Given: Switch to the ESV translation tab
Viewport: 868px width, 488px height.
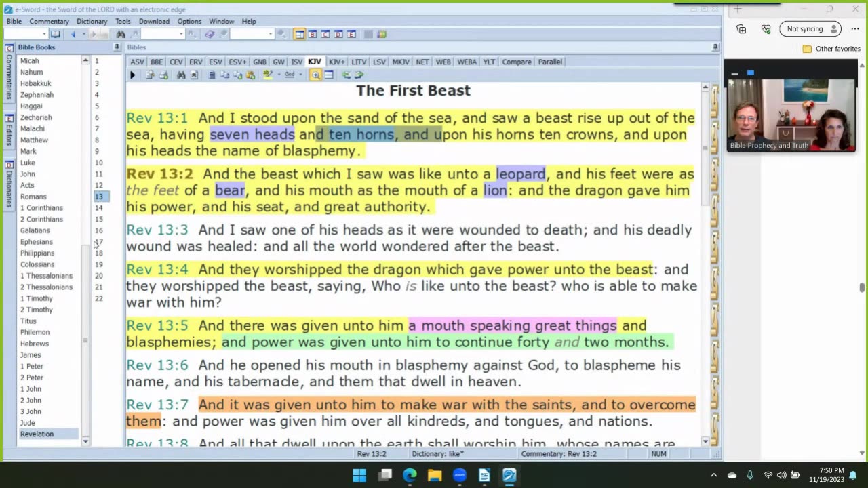Looking at the screenshot, I should [216, 62].
